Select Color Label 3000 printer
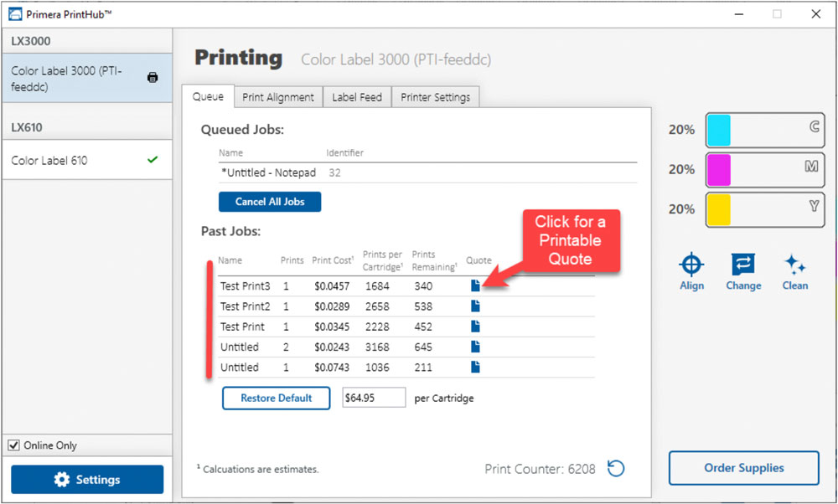 [x=87, y=78]
